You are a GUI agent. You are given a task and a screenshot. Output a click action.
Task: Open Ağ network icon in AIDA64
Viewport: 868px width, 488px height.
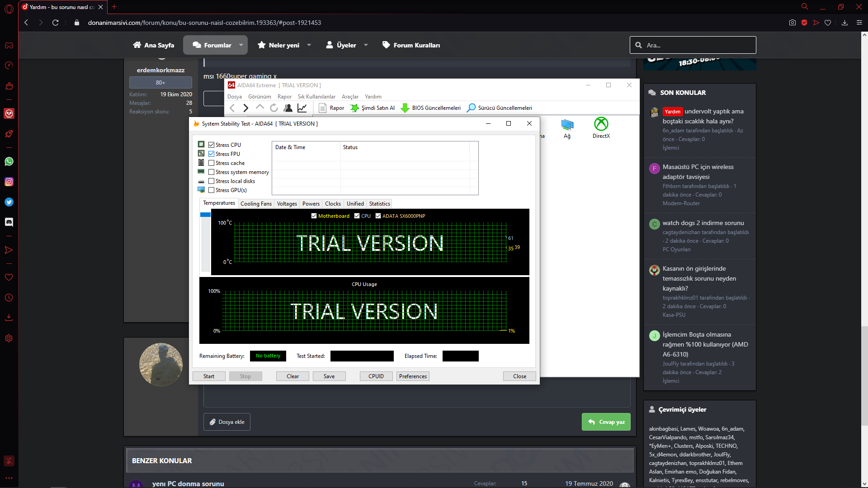tap(567, 129)
